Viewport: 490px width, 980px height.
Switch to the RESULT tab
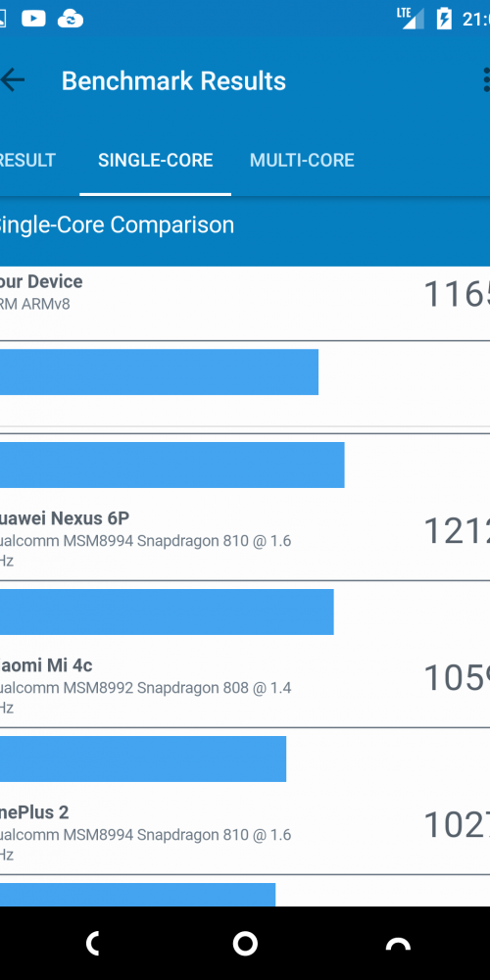[27, 161]
